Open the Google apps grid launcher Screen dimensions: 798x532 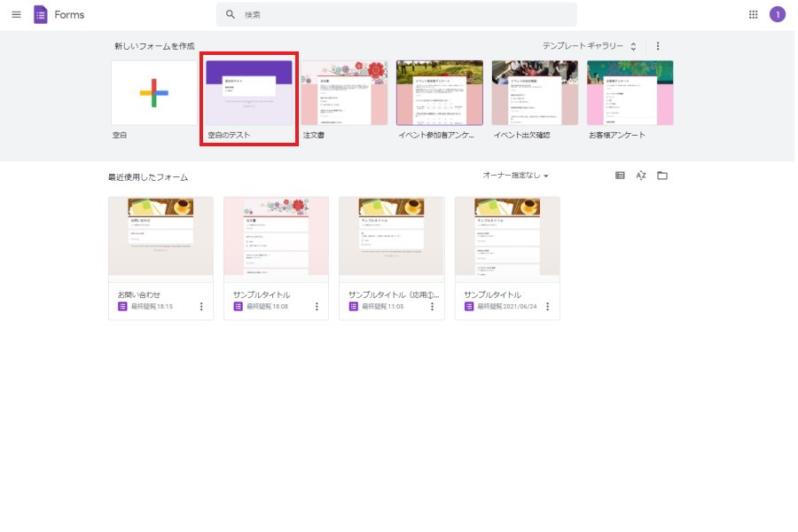pos(754,14)
